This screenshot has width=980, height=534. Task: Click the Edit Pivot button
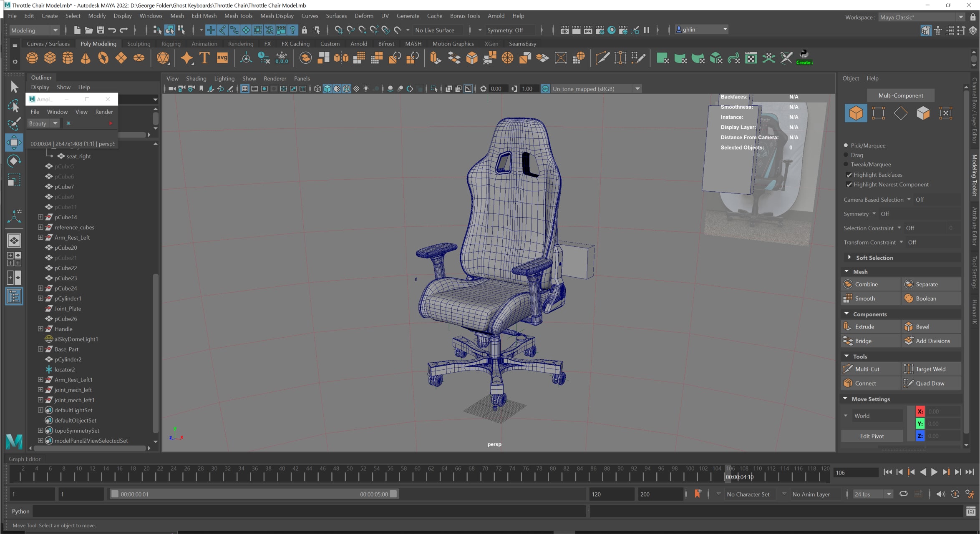pos(872,436)
